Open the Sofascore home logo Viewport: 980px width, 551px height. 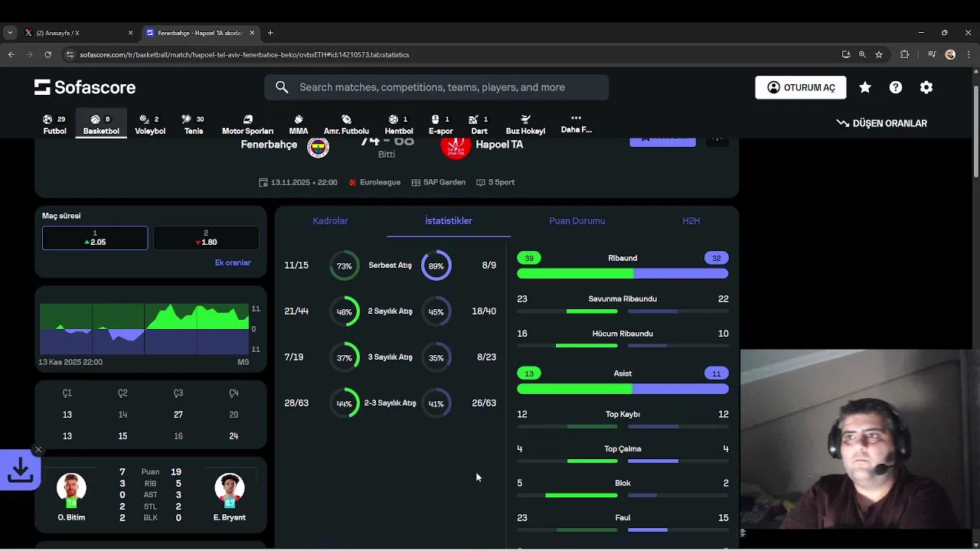(85, 87)
